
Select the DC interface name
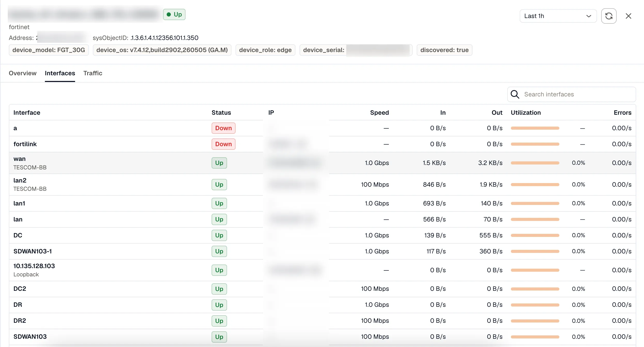[x=18, y=235]
